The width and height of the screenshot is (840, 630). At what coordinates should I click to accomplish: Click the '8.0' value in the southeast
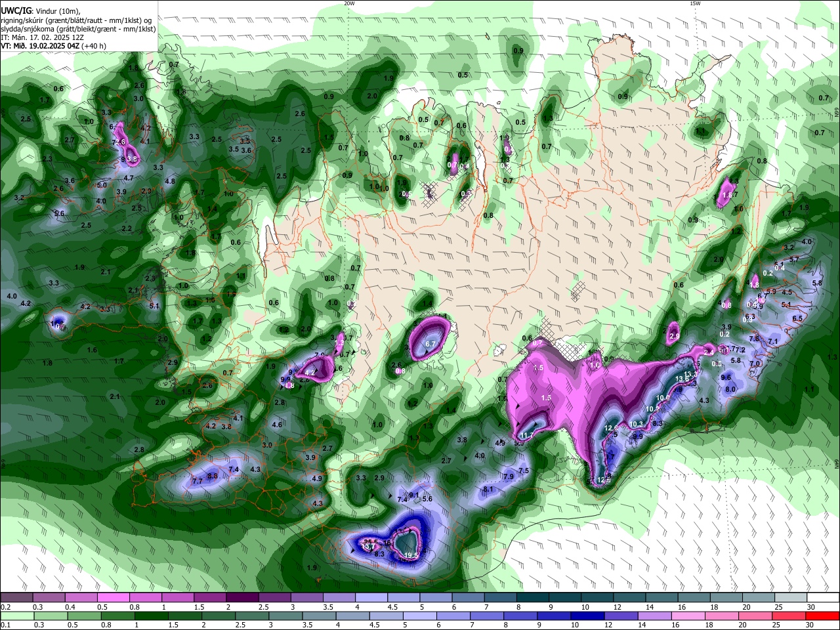click(x=730, y=389)
